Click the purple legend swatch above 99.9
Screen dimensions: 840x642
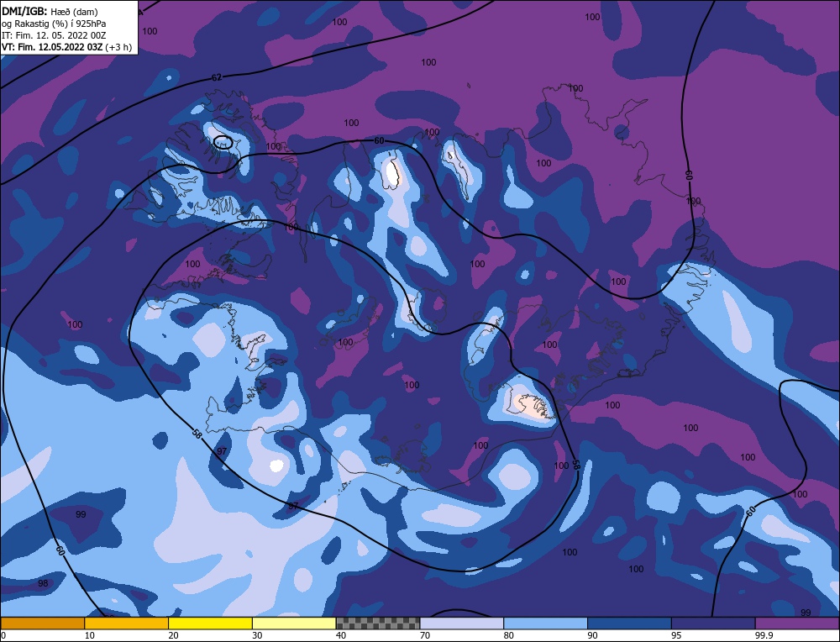[797, 624]
